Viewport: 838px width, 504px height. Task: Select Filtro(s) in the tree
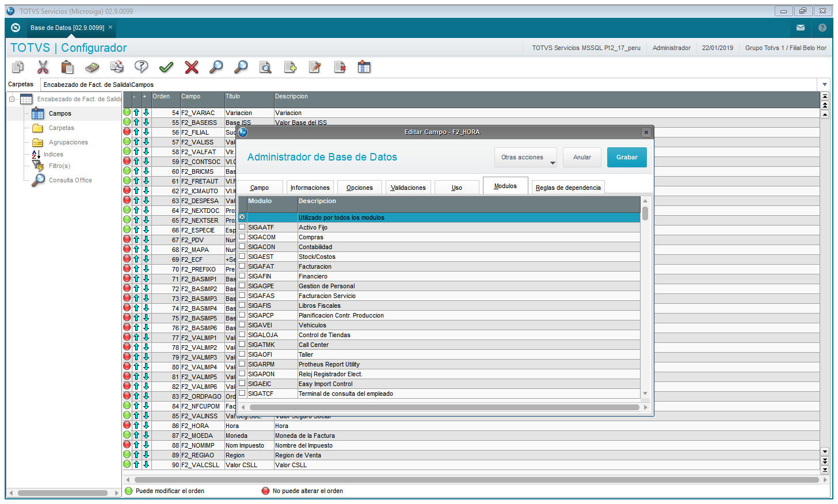click(x=59, y=166)
